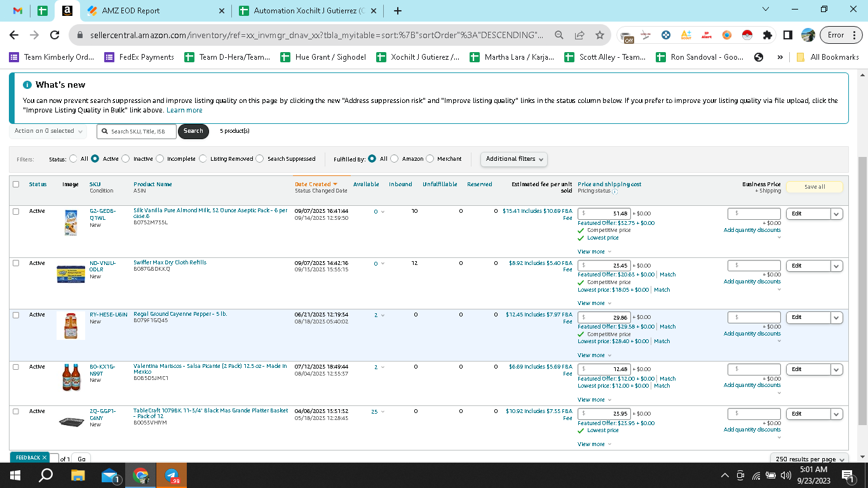Click Edit for the Valentina Mariscos listing

[x=808, y=370]
